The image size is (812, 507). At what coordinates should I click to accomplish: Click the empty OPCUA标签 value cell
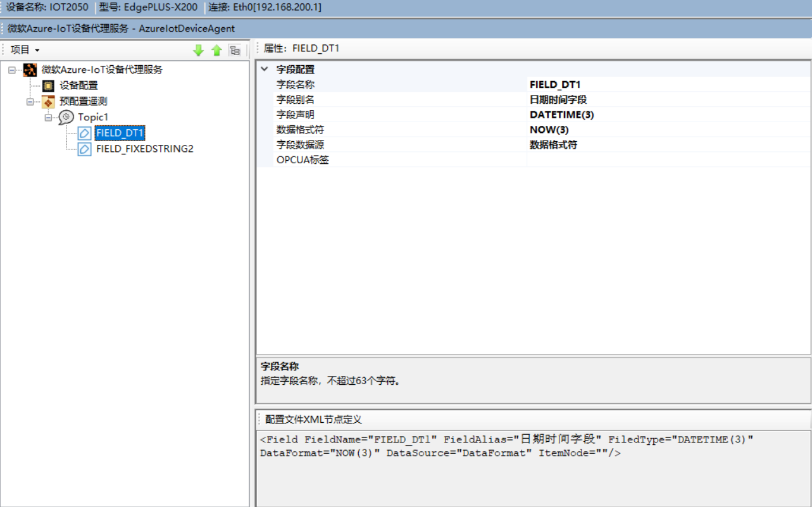click(668, 160)
